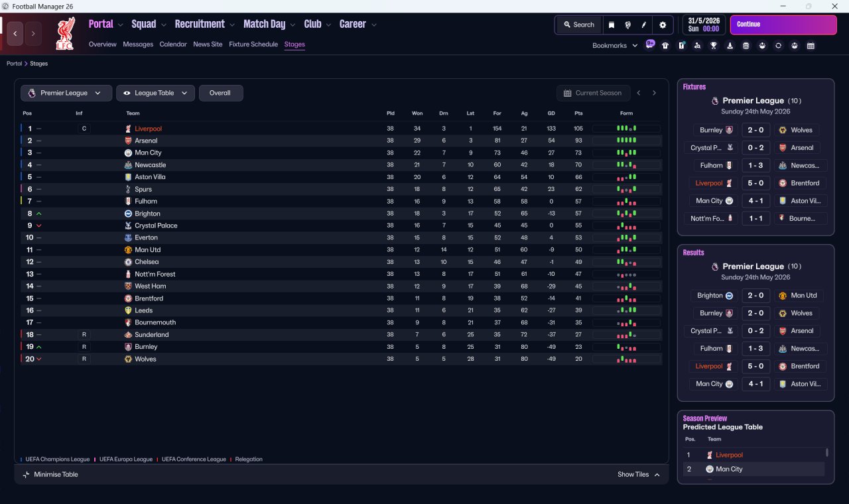Image resolution: width=849 pixels, height=504 pixels.
Task: Click the Minimise Table button
Action: pos(50,475)
